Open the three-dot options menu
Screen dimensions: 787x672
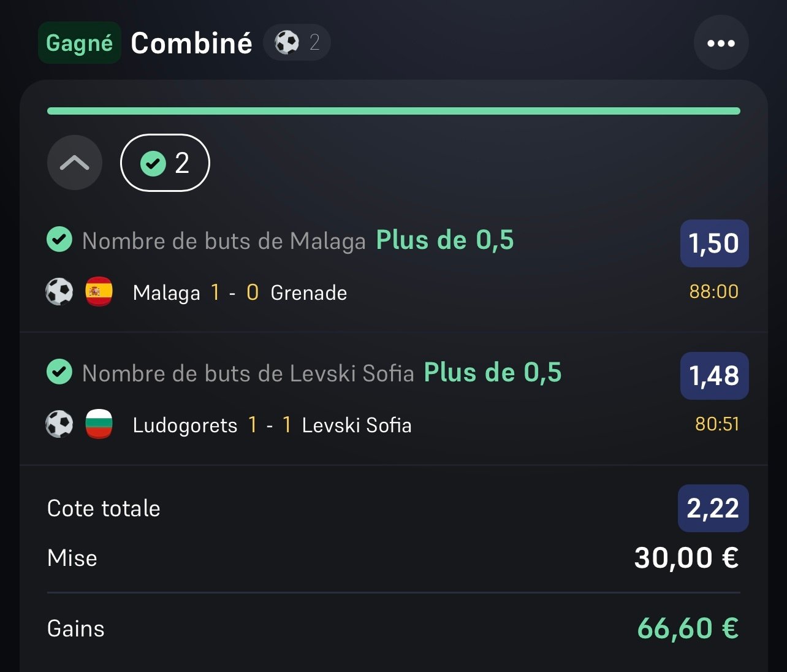tap(721, 43)
